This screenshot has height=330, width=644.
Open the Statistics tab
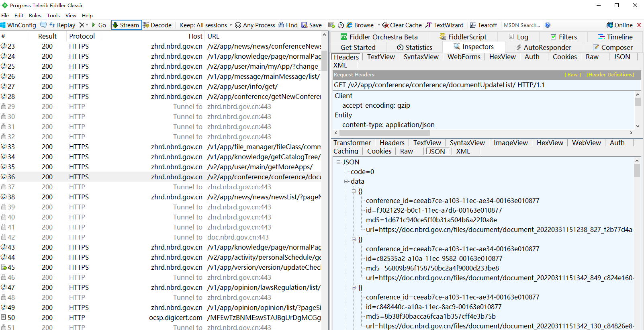[x=415, y=47]
